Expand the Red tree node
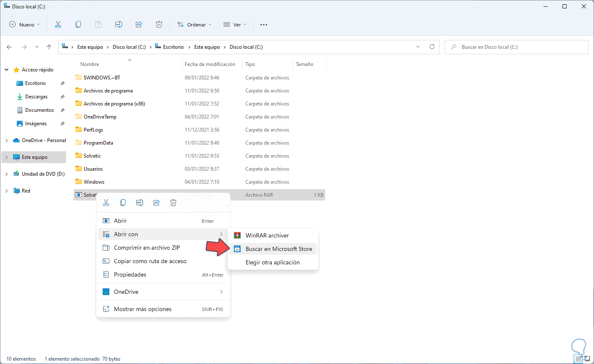 tap(7, 191)
